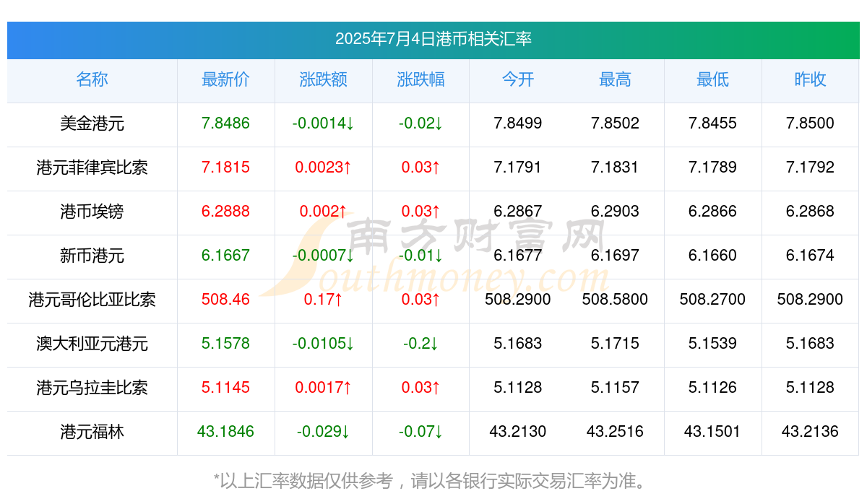Click the title 2025年7月4日港币相关汇率
The image size is (867, 504).
(x=433, y=39)
